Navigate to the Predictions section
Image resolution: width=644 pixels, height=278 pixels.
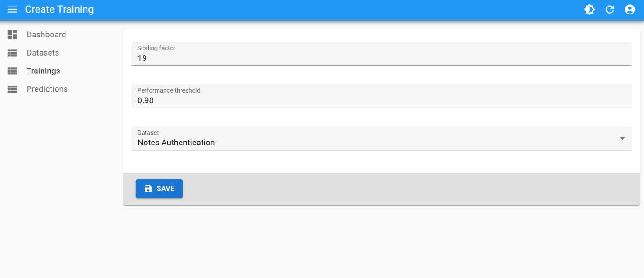(47, 89)
